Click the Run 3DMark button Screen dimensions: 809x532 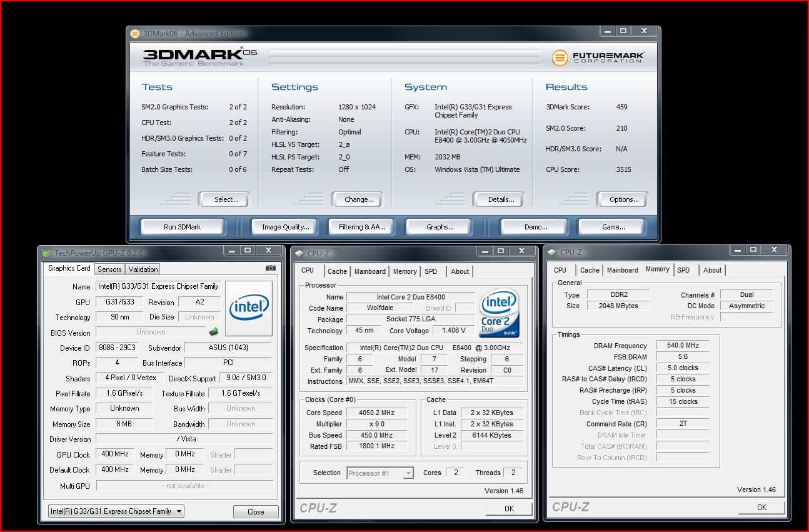click(x=182, y=227)
